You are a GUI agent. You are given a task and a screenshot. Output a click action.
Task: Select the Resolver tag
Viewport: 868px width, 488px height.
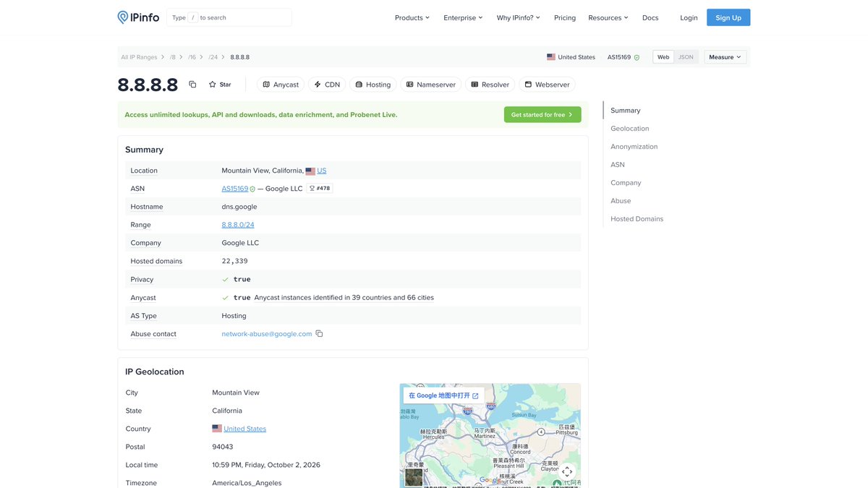[490, 85]
